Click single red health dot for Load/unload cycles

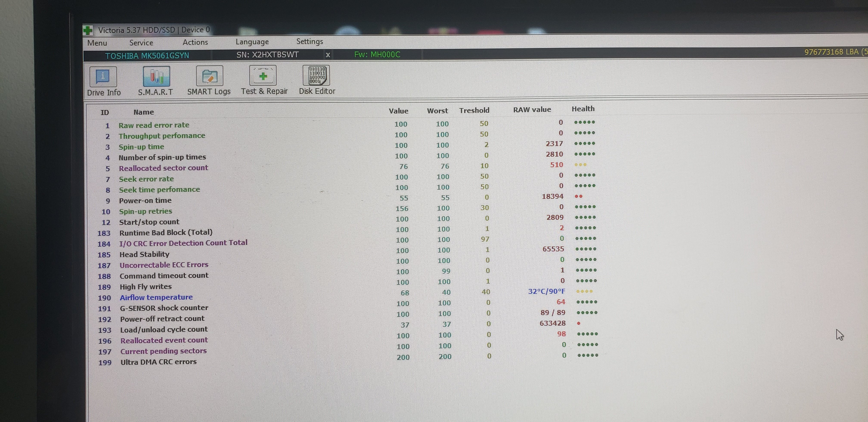(578, 323)
